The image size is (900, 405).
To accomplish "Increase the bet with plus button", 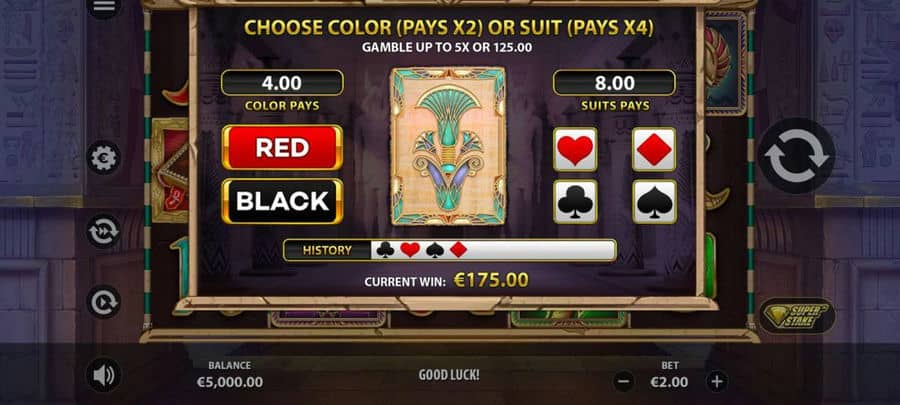I will click(716, 381).
